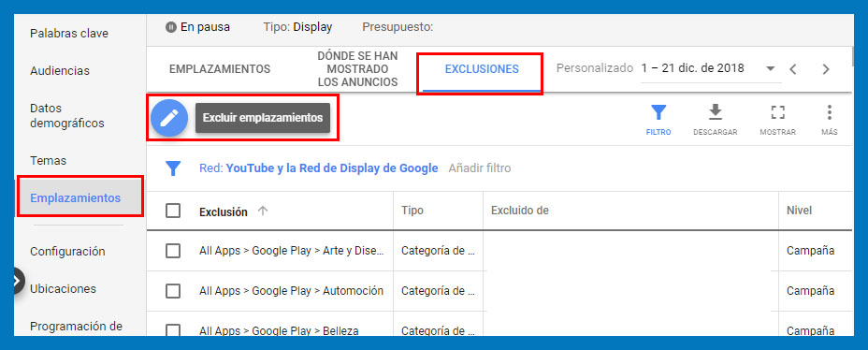The height and width of the screenshot is (350, 868).
Task: Click the blue funnel icon beside Red filter
Action: [x=174, y=168]
